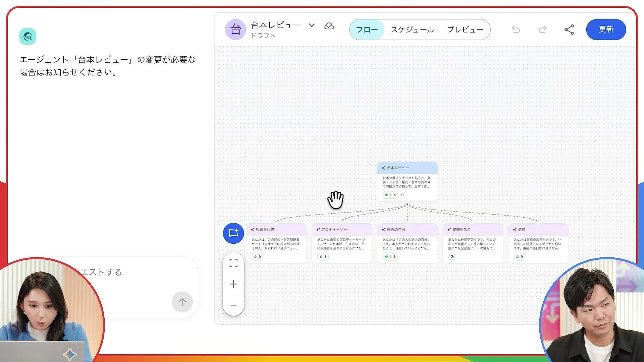Click the blue add-note sparkle button on canvas
Screen dimensions: 644x362
233,233
